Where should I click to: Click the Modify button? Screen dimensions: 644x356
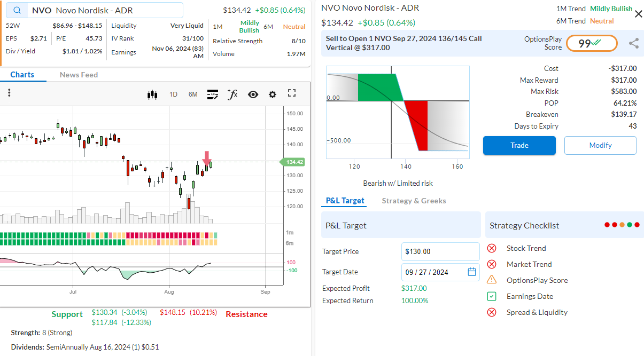pos(600,145)
